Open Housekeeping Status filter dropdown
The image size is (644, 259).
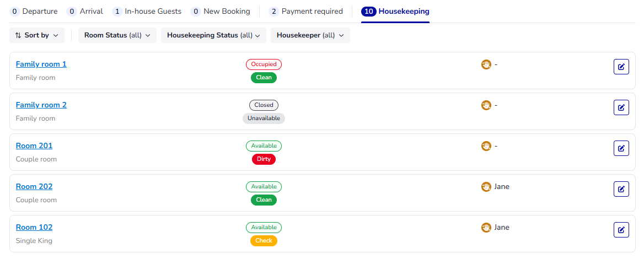(x=213, y=35)
